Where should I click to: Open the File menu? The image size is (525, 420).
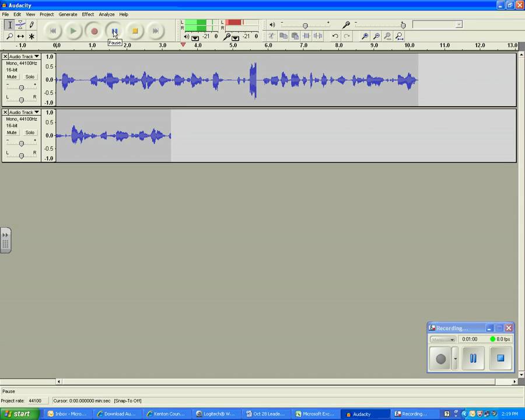(x=5, y=15)
